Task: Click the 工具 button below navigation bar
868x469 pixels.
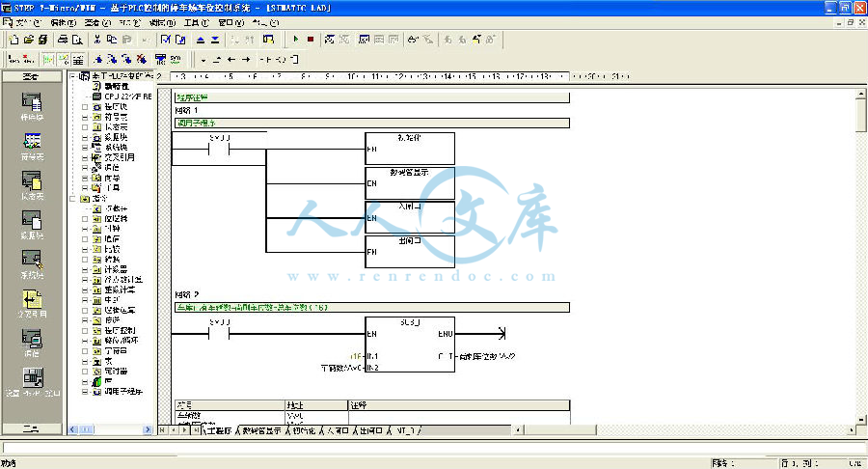Action: (32, 428)
